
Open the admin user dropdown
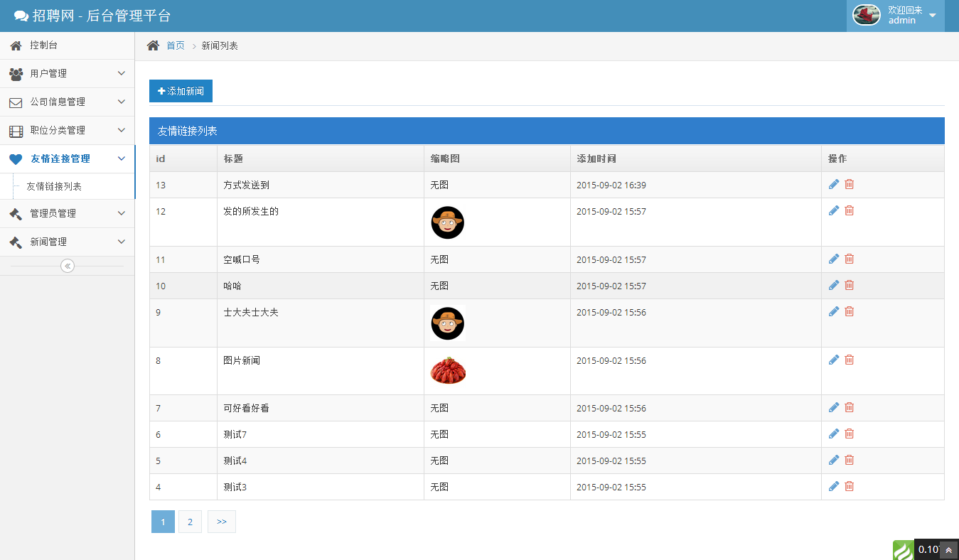(895, 16)
